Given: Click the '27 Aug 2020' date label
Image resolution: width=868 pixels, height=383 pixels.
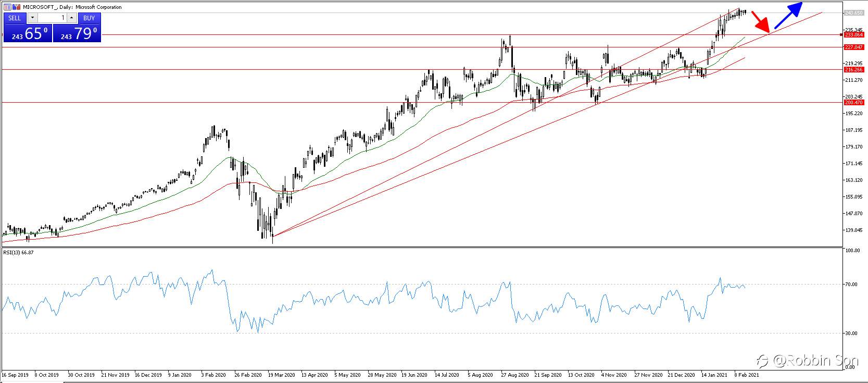Looking at the screenshot, I should pos(514,375).
